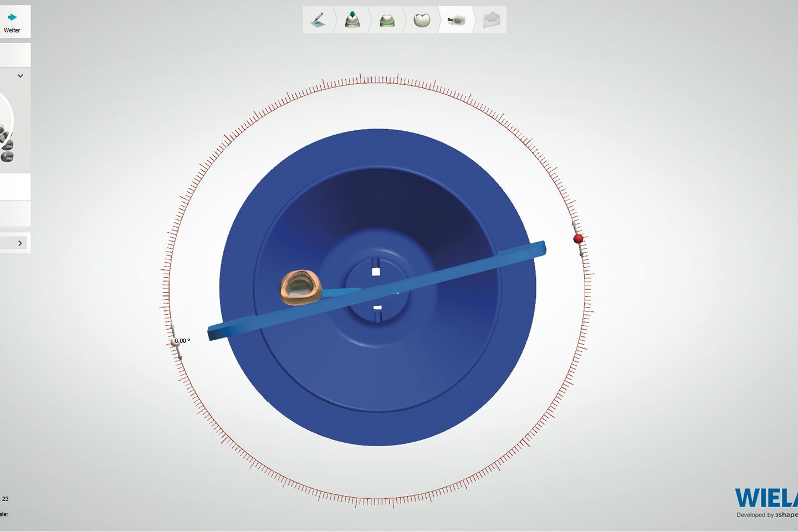Click the Wieland logo
The height and width of the screenshot is (532, 798).
point(766,499)
